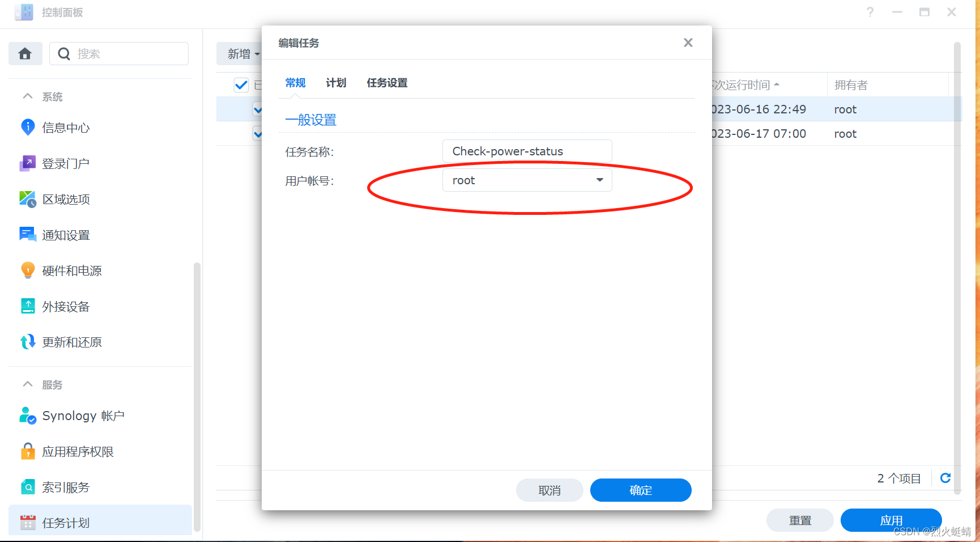Click the 重置 button

(x=800, y=520)
